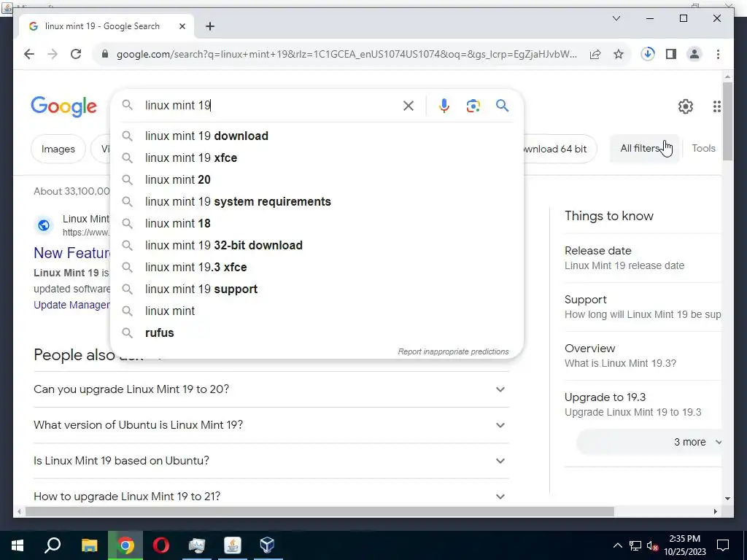Close the Google Search tab
This screenshot has width=747, height=560.
point(182,26)
